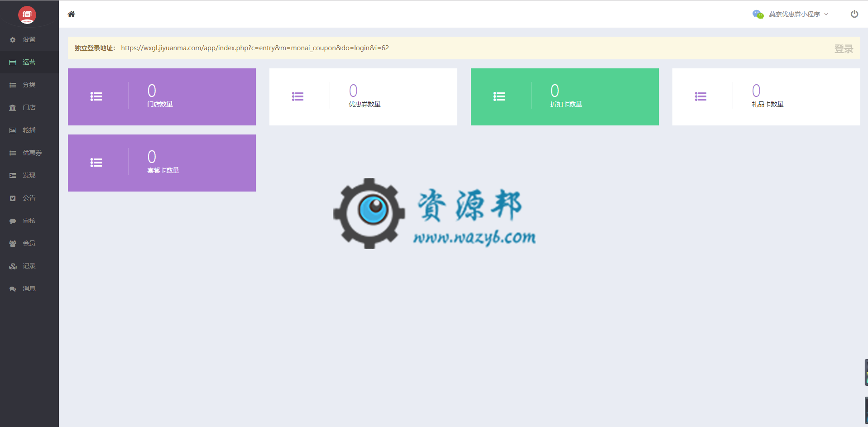
Task: Click the 0 count above 优惠券数量
Action: [353, 91]
